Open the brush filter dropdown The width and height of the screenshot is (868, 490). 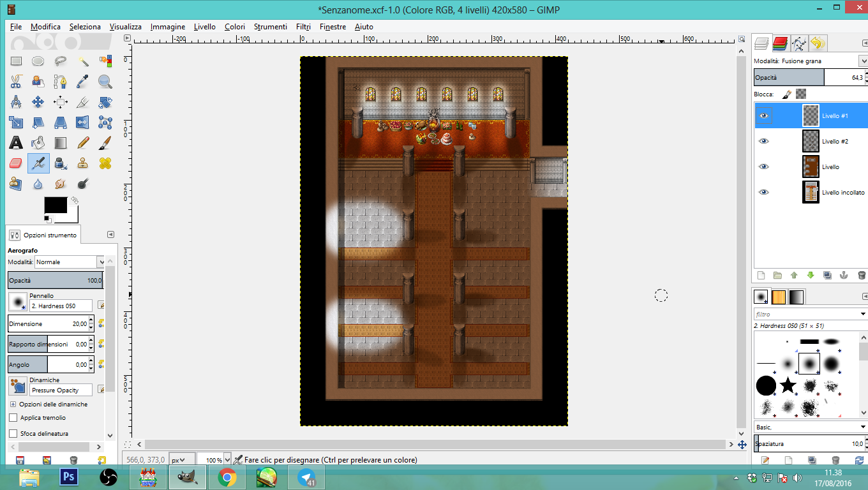[863, 315]
